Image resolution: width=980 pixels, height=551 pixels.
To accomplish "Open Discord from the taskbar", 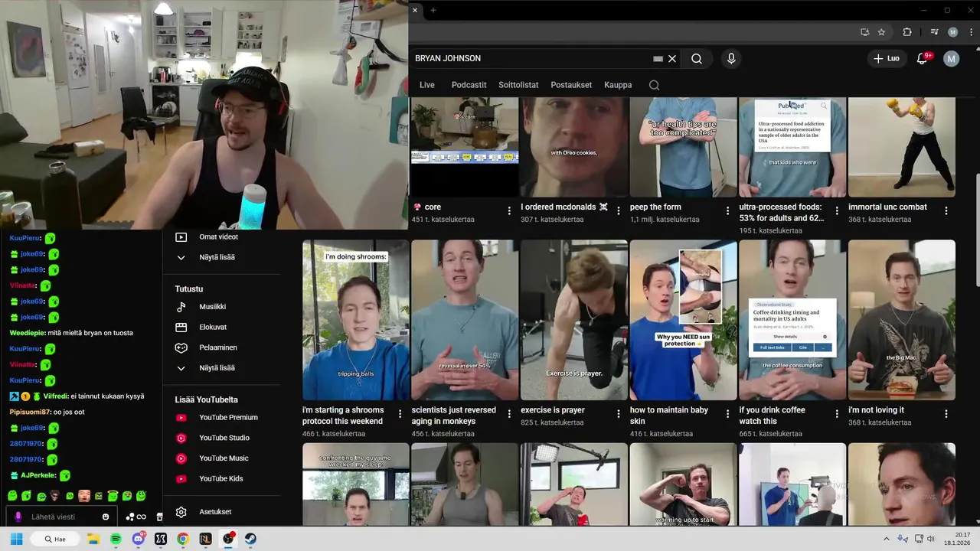I will click(139, 539).
